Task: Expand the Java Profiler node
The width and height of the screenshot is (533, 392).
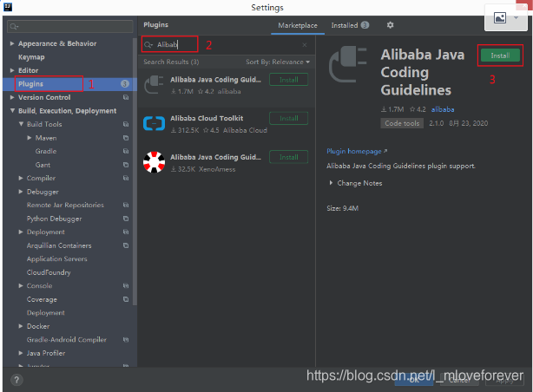Action: (x=21, y=353)
